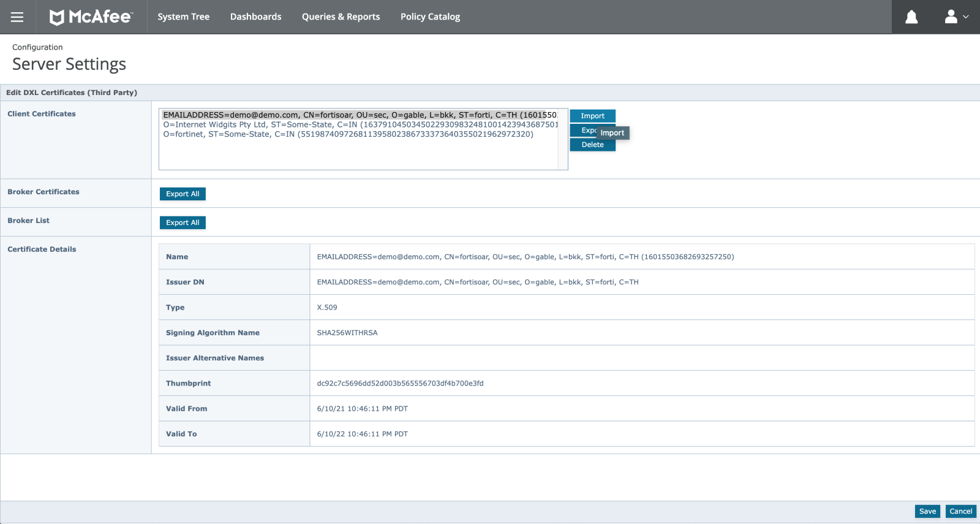Image resolution: width=980 pixels, height=524 pixels.
Task: Cancel editing DXL certificates
Action: click(960, 511)
